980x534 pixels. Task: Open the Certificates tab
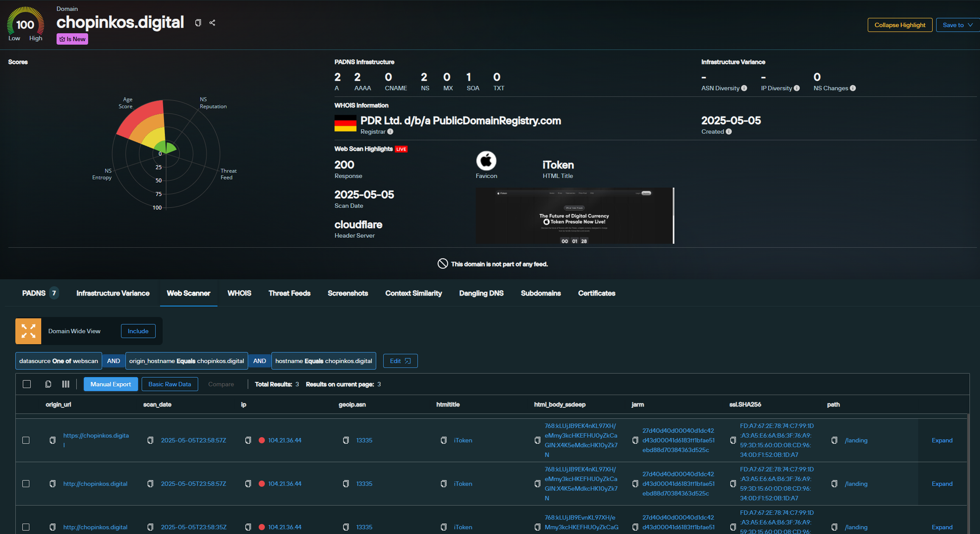pyautogui.click(x=596, y=294)
